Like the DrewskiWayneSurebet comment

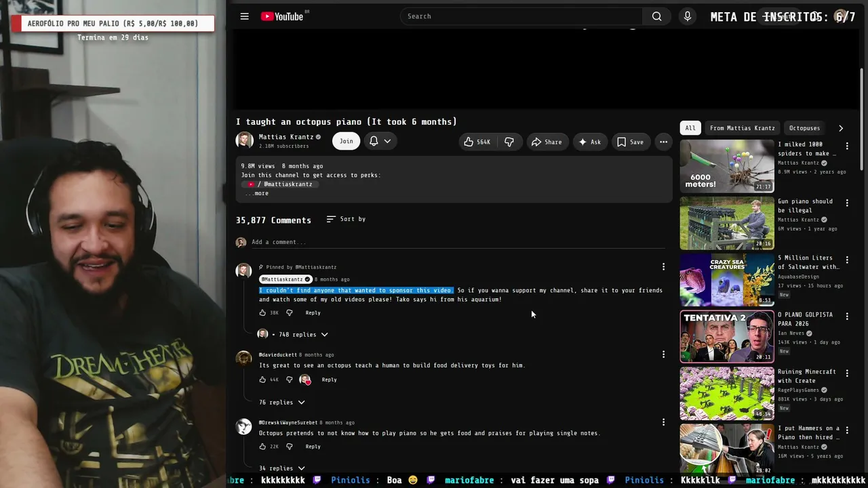[262, 447]
